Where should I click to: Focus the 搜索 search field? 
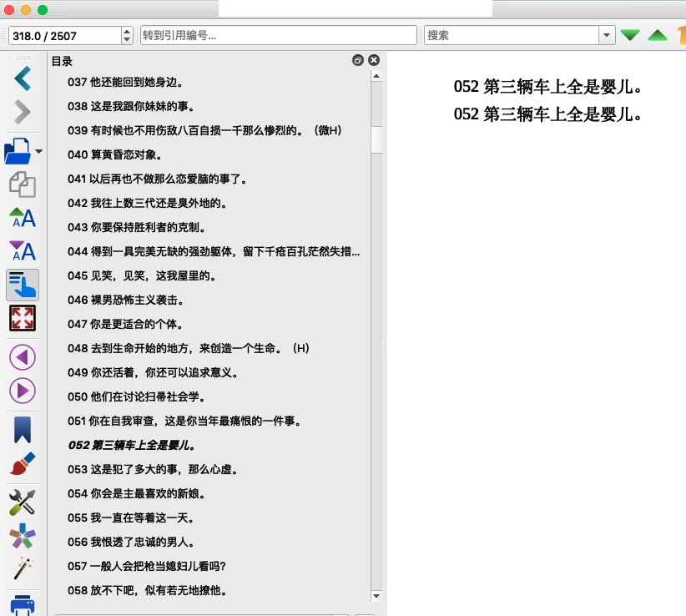[512, 35]
